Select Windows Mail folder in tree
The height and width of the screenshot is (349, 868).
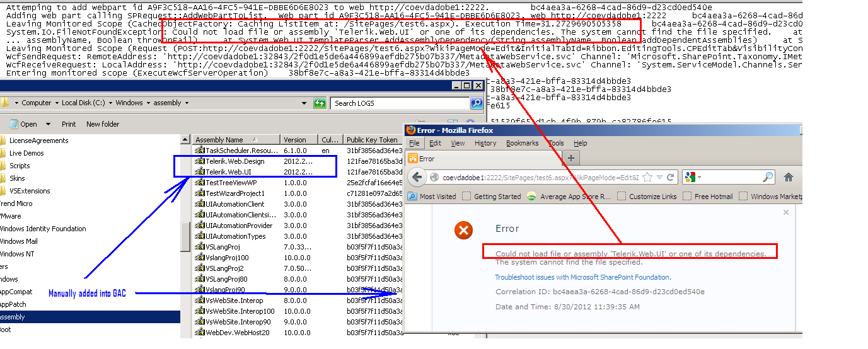coord(18,241)
